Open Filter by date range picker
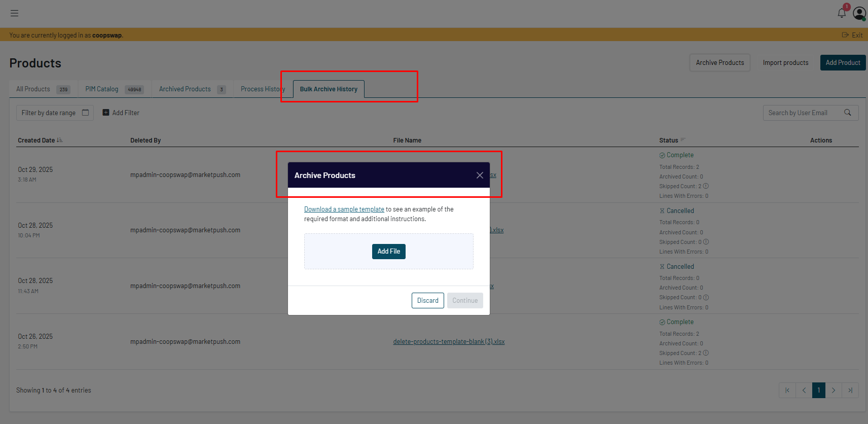Screen dimensions: 868x424 point(55,113)
